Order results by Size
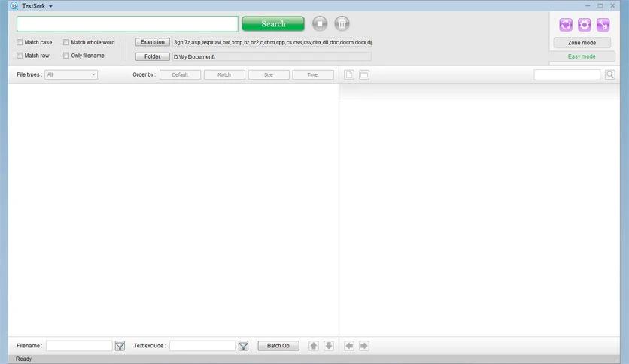The image size is (629, 364). 268,74
